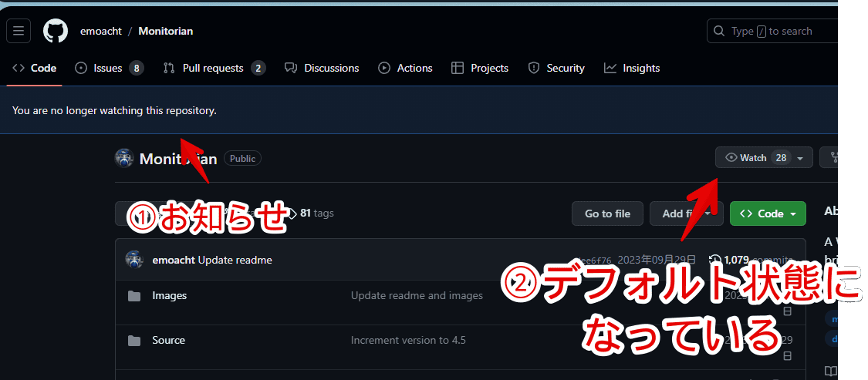Open 'Increment version to 4.5' commit message

point(408,340)
